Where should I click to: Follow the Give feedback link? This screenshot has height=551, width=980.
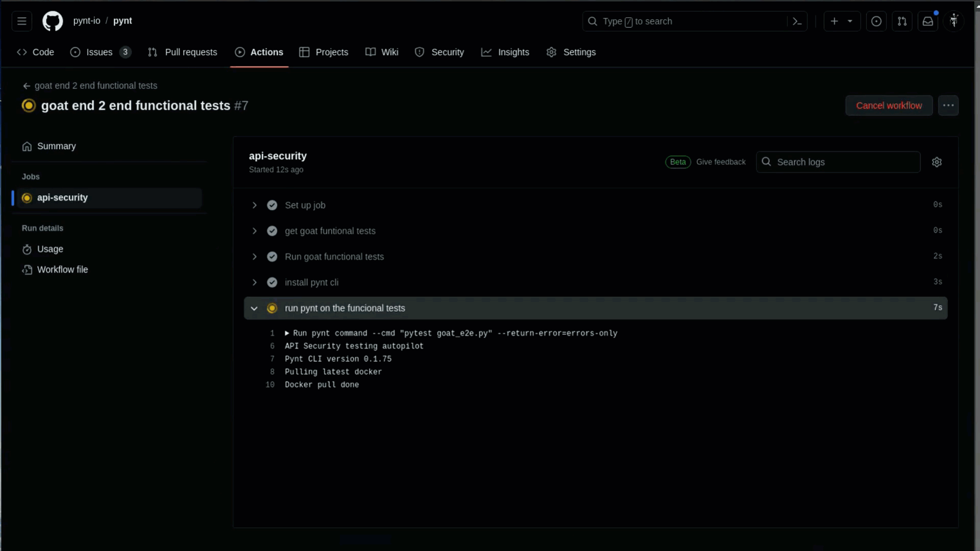pyautogui.click(x=721, y=162)
